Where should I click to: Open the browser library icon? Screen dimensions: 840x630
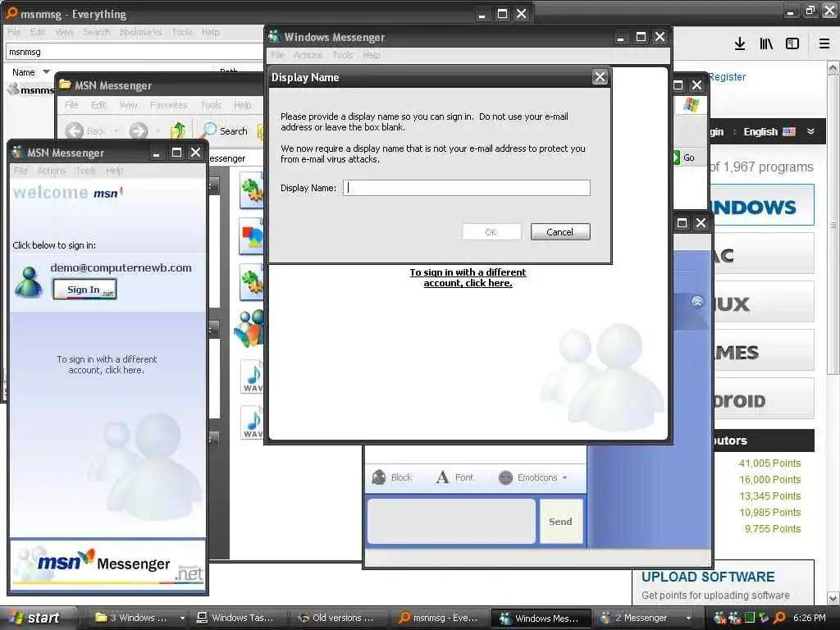pyautogui.click(x=766, y=43)
